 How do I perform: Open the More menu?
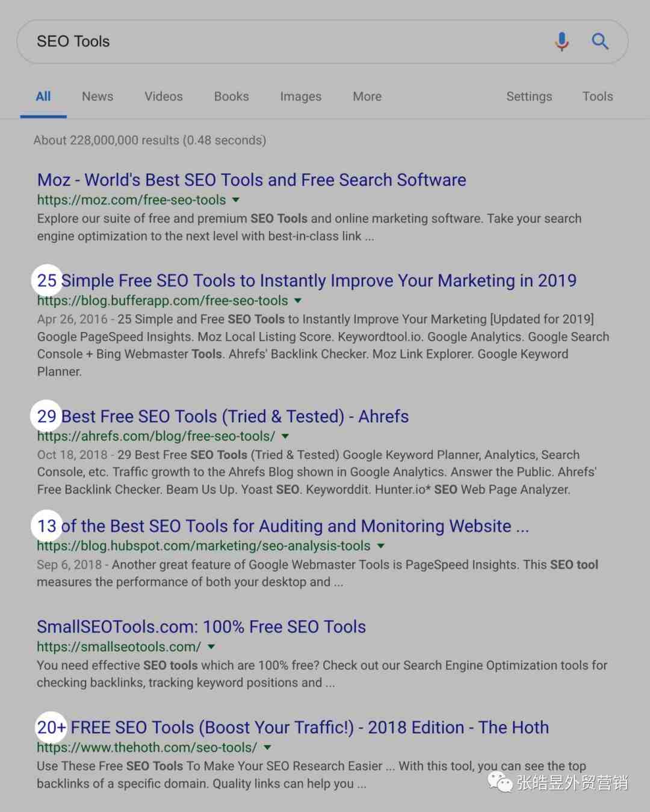pyautogui.click(x=367, y=96)
